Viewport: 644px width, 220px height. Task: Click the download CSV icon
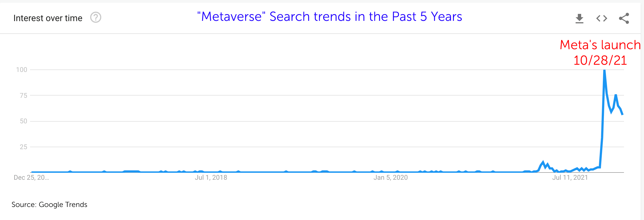point(579,18)
